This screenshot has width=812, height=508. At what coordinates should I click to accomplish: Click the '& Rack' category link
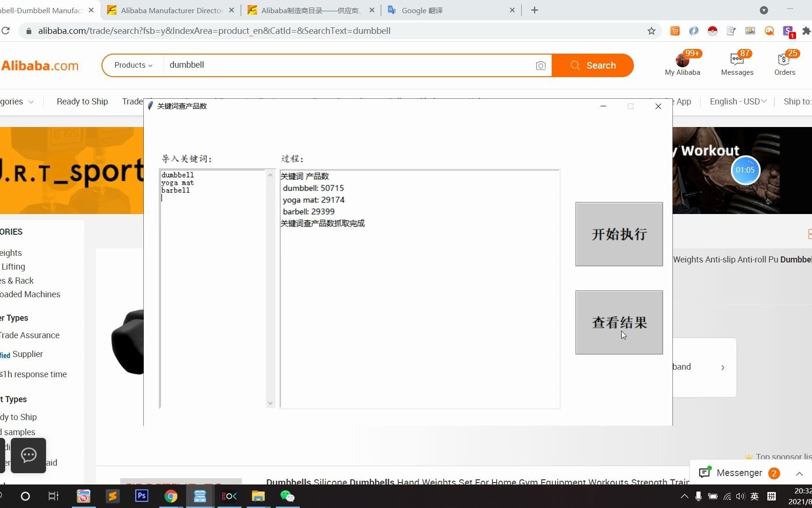click(17, 281)
